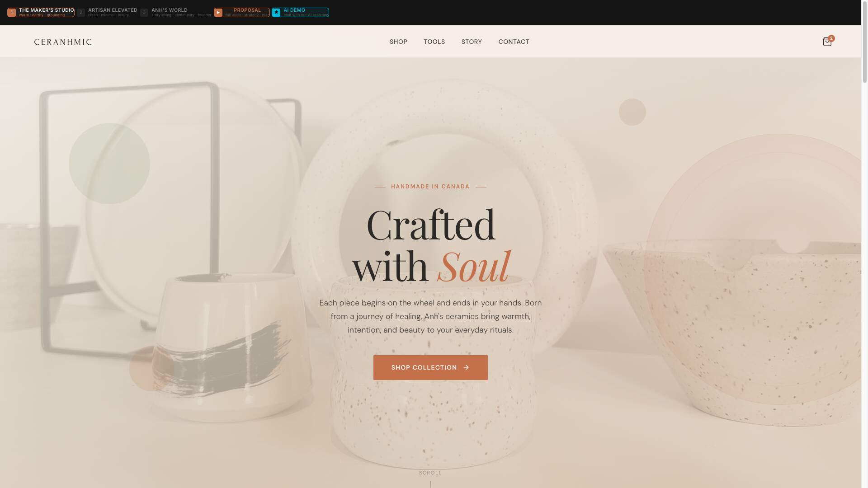Click the play icon on Proposal
Screen dimensions: 868x488
(218, 13)
